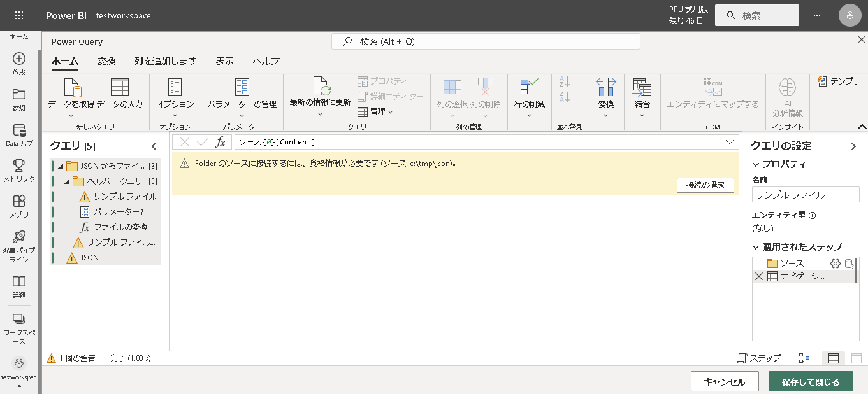Open the top bar ellipsis menu
The width and height of the screenshot is (868, 394).
(x=817, y=15)
